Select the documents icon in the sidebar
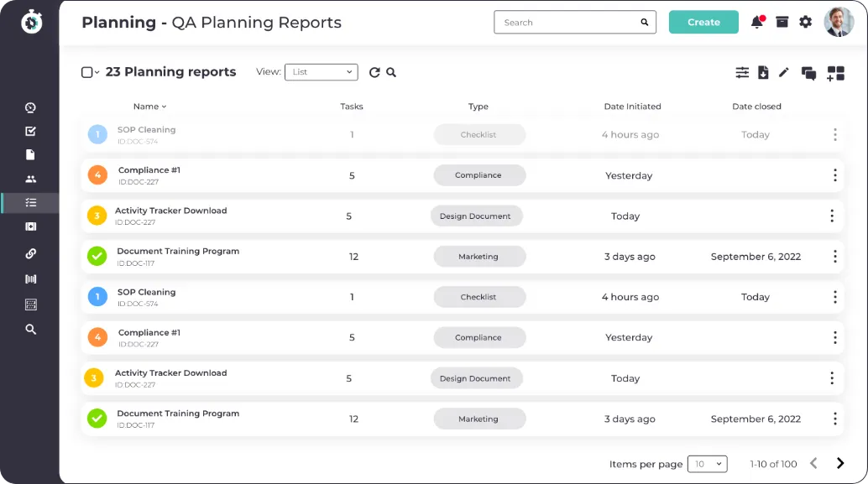The width and height of the screenshot is (868, 484). pos(30,154)
